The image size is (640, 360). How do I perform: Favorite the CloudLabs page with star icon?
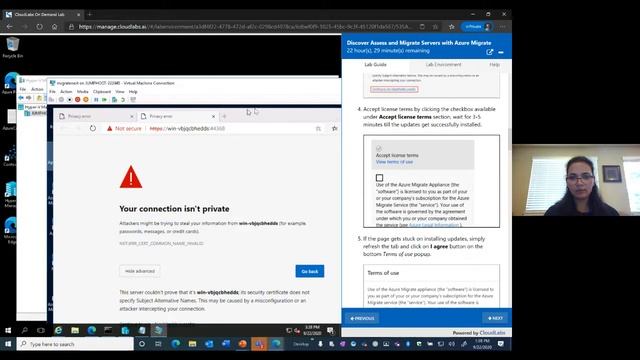pos(436,27)
